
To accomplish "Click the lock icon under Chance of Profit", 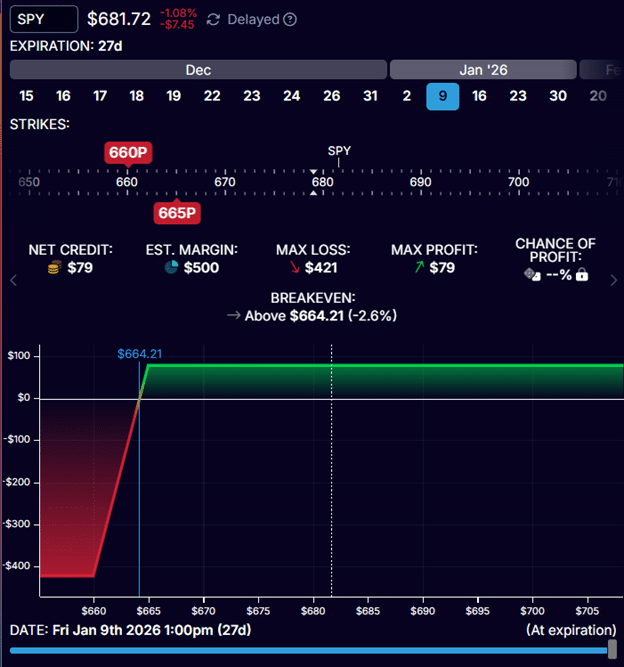I will pos(581,274).
